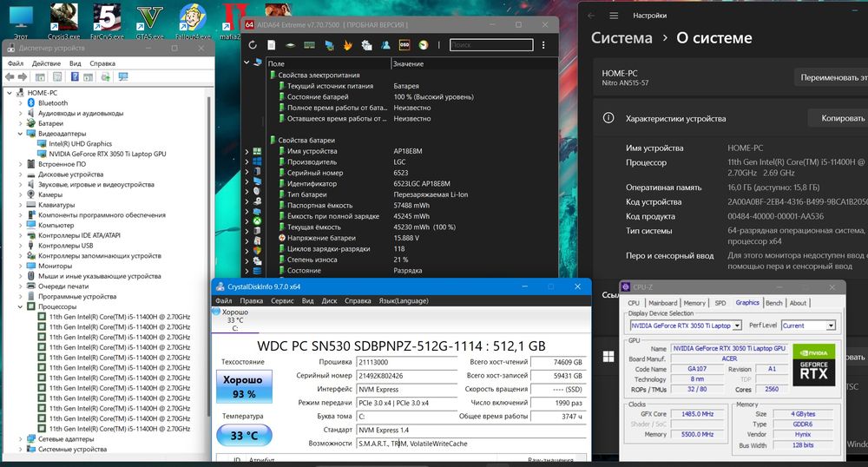The height and width of the screenshot is (467, 868).
Task: Click the Refresh icon in AIDA64 toolbar
Action: click(253, 45)
